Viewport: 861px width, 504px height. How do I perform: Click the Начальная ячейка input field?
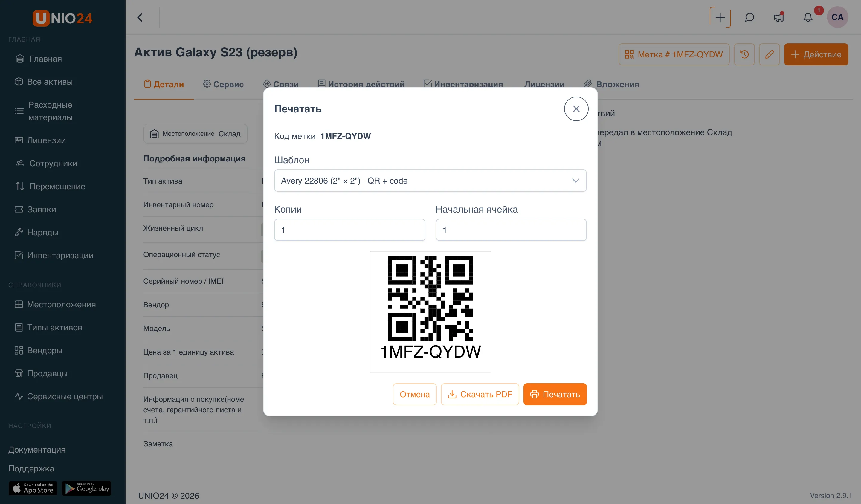[x=511, y=230]
